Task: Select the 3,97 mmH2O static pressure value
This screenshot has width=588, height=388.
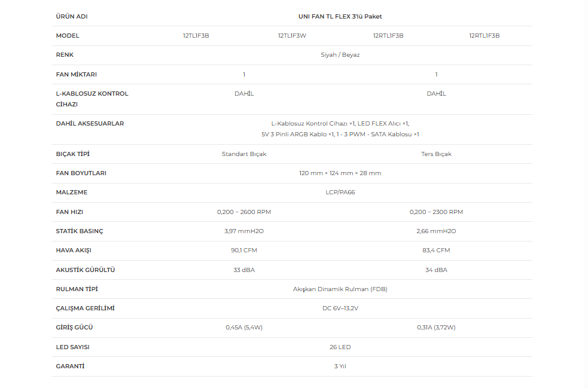Action: tap(244, 231)
